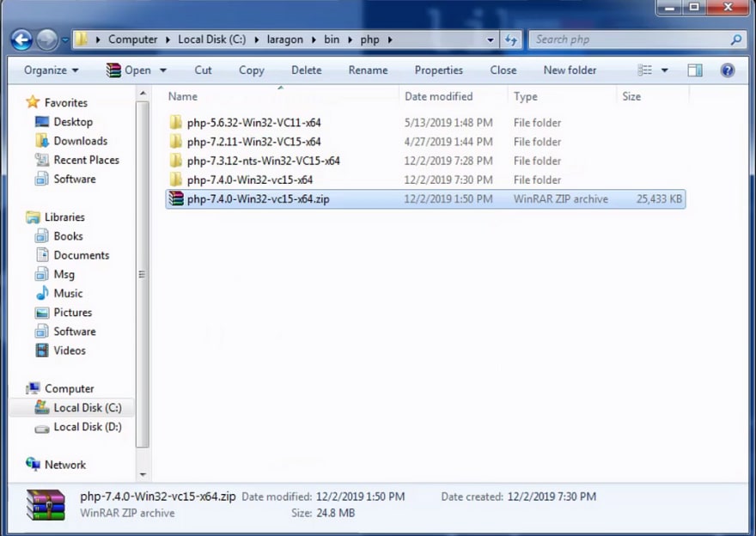
Task: Click the 25,433 KB size cell
Action: (659, 199)
